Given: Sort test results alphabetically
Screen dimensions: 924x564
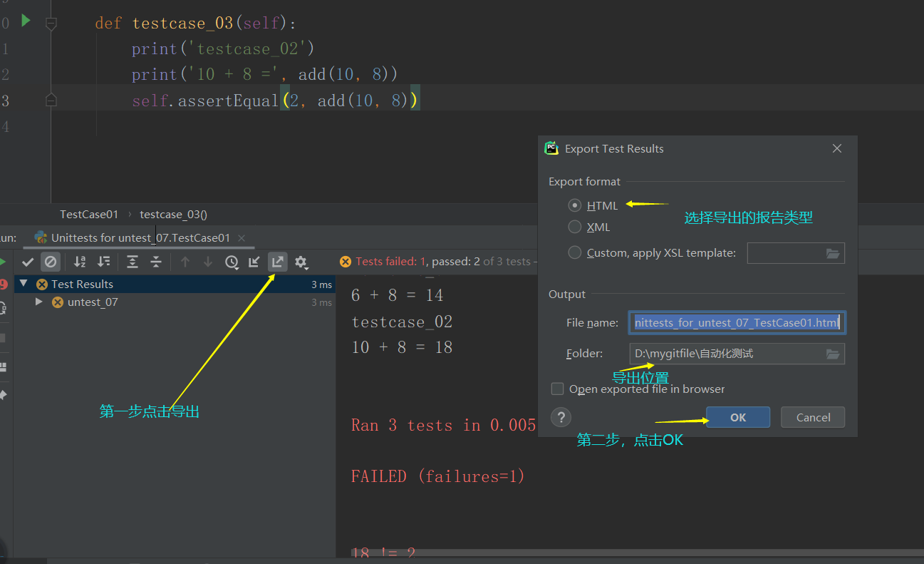Looking at the screenshot, I should [x=80, y=262].
